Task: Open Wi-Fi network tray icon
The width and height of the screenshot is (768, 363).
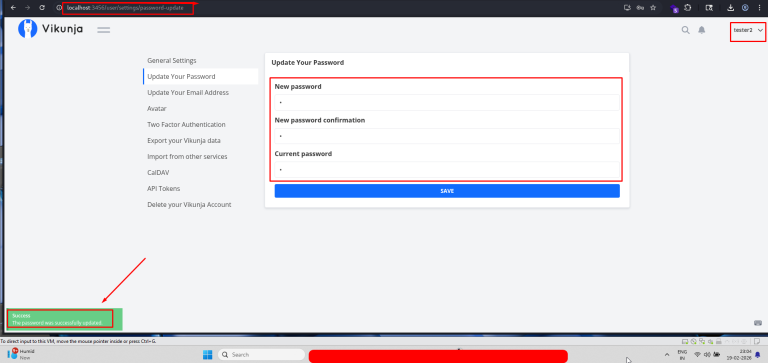Action: pyautogui.click(x=697, y=355)
